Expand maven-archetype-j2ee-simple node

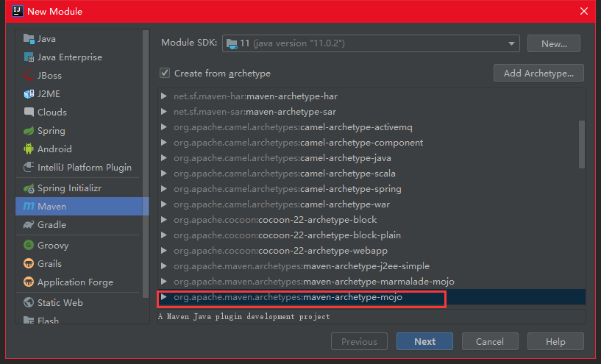tap(164, 266)
